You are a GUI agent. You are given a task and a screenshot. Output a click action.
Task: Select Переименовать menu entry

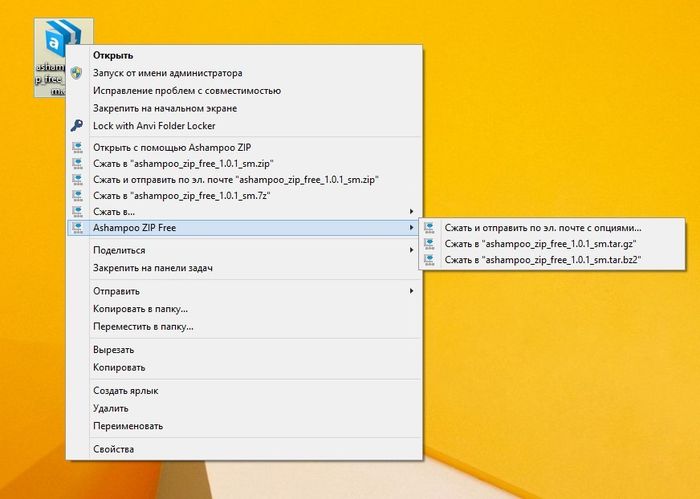128,425
